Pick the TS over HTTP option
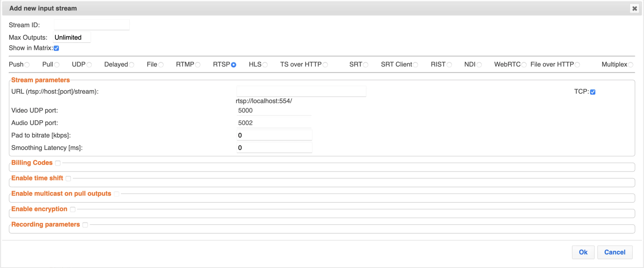644x268 pixels. (325, 65)
